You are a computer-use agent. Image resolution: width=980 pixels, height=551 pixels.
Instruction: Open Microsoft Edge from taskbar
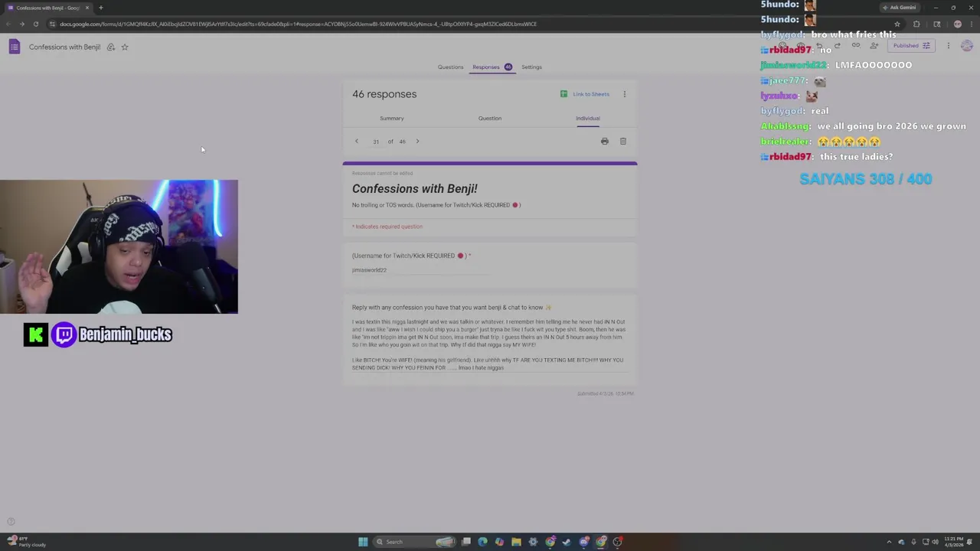click(482, 542)
